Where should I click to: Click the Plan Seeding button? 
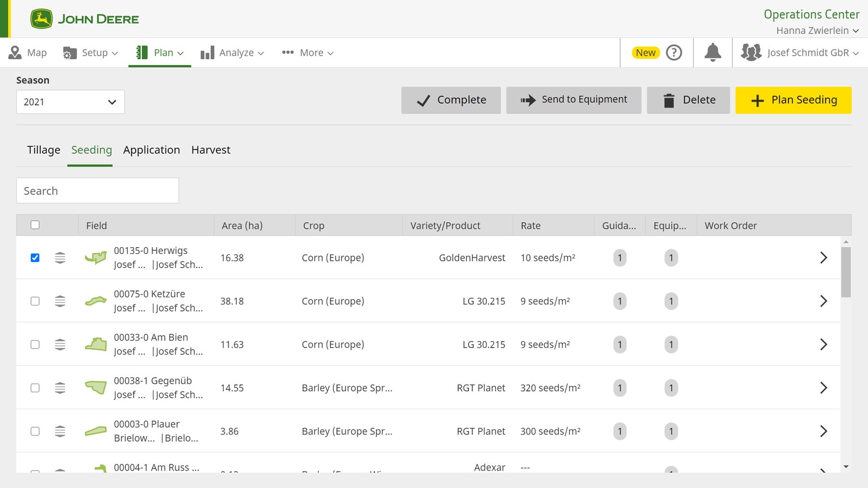[x=793, y=100]
